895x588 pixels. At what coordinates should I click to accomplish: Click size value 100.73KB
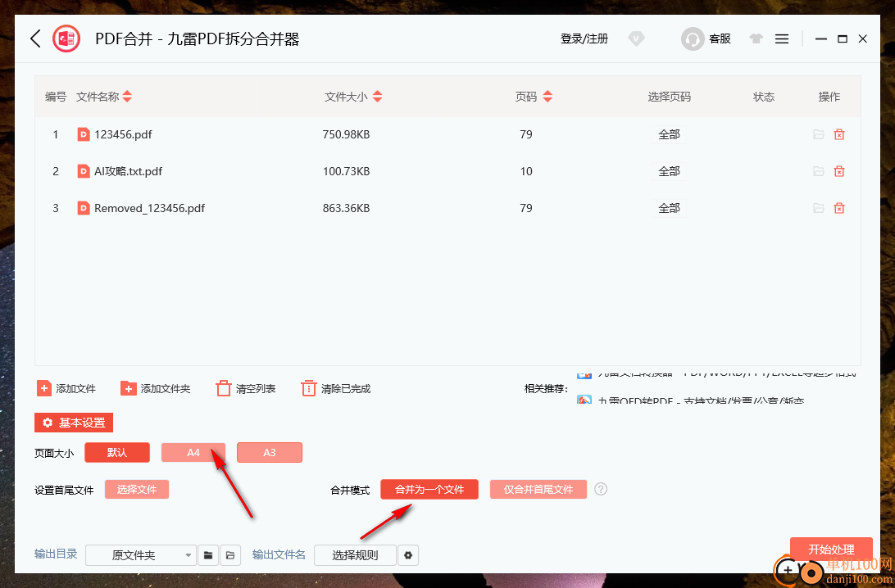point(346,171)
